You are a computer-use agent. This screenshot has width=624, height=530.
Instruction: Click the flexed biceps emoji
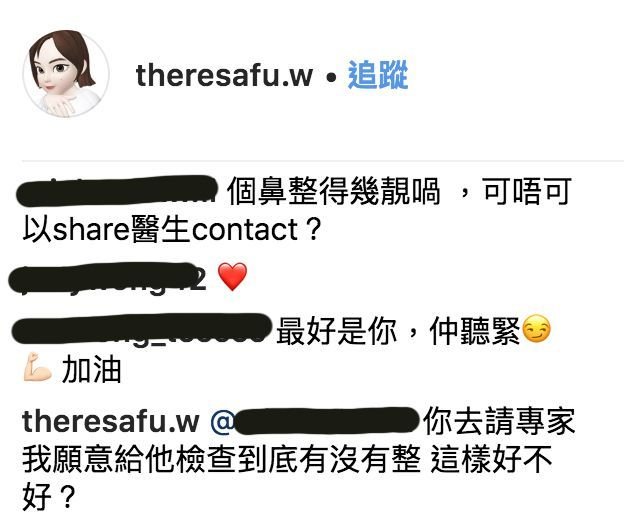tap(37, 367)
